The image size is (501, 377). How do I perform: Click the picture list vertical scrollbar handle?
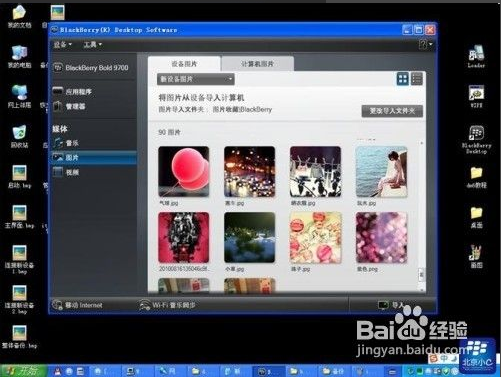pyautogui.click(x=421, y=275)
